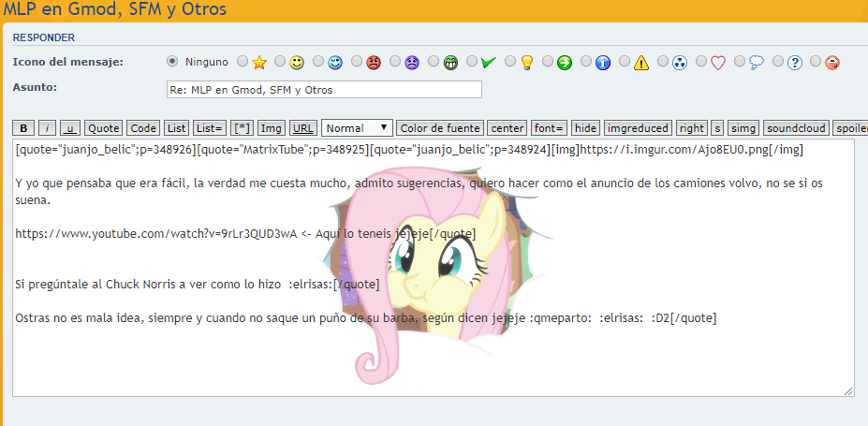This screenshot has width=868, height=426.
Task: Apply bold with the B button
Action: click(x=23, y=128)
